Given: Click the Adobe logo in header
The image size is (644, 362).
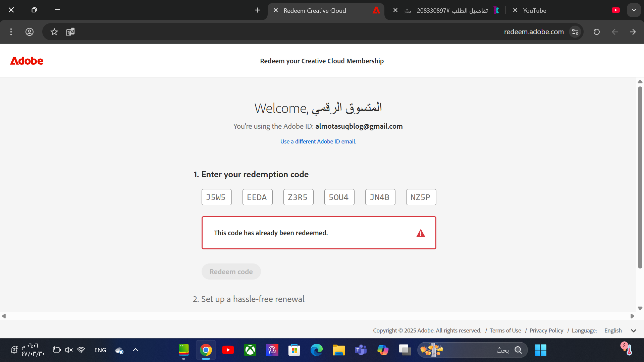Looking at the screenshot, I should coord(27,61).
